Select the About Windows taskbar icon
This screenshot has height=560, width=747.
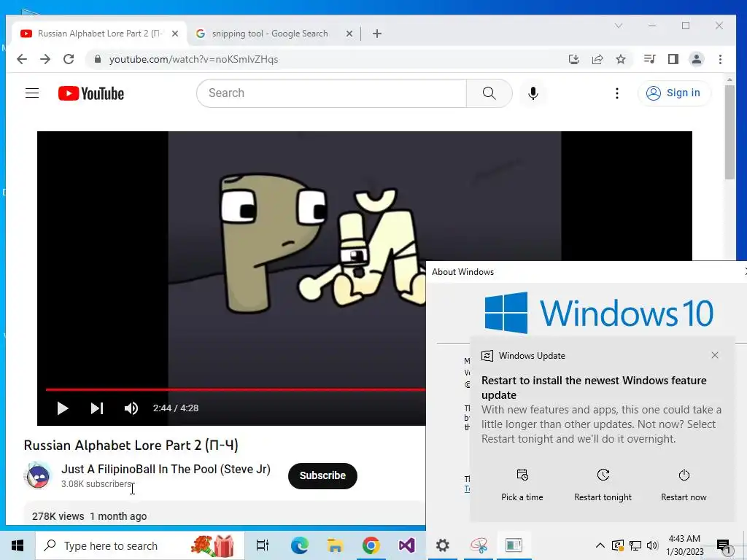point(514,545)
